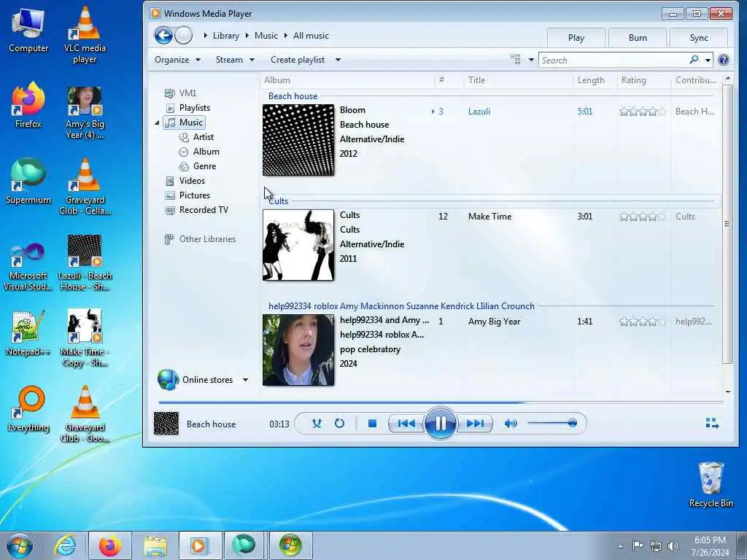Sort by the Album column header

pyautogui.click(x=348, y=80)
